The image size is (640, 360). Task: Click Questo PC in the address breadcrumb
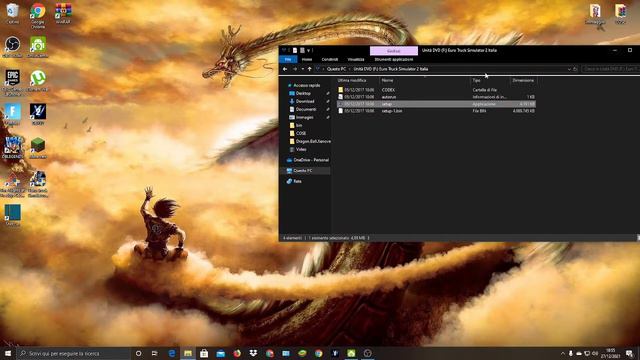(336, 69)
